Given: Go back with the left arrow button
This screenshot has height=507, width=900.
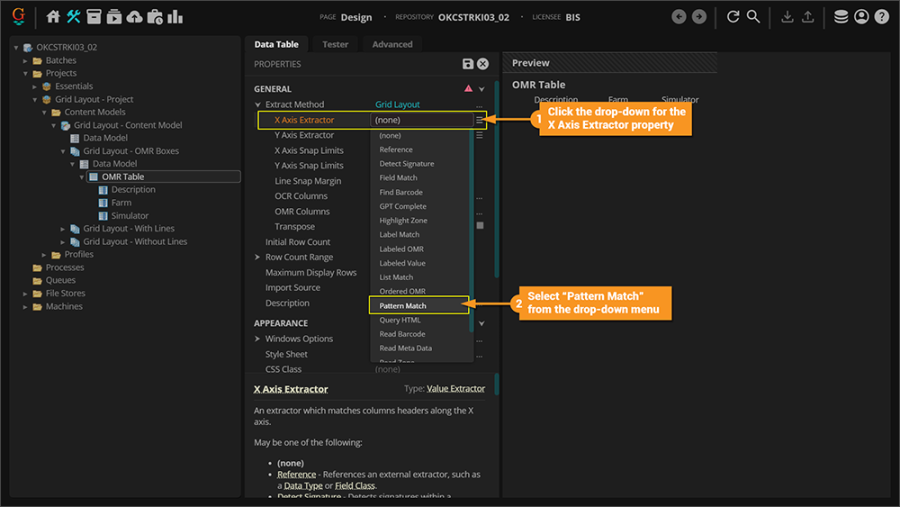Looking at the screenshot, I should click(x=679, y=17).
